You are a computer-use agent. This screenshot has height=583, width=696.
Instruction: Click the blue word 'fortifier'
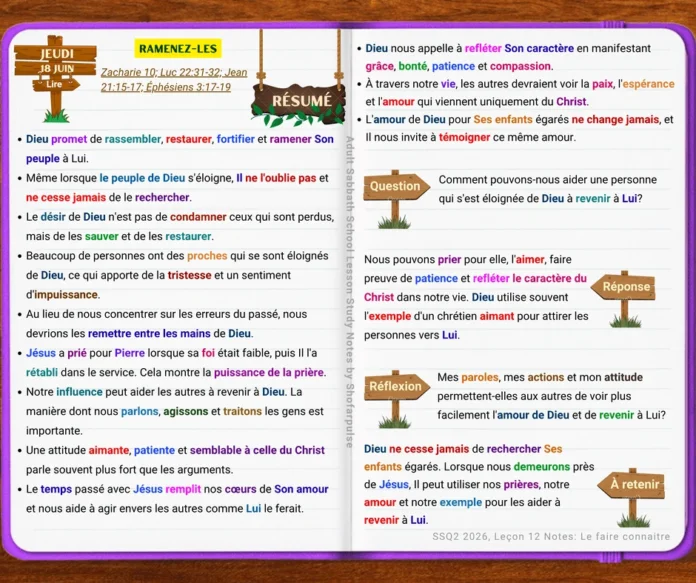[236, 139]
